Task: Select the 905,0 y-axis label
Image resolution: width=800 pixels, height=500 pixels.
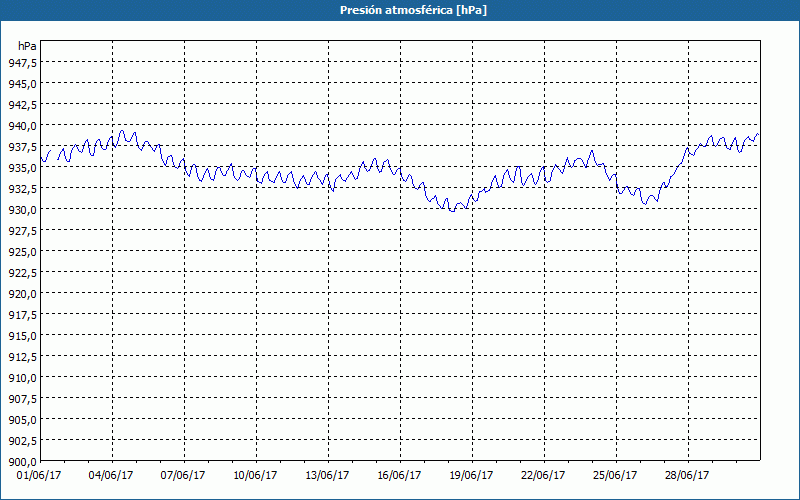Action: click(x=22, y=419)
